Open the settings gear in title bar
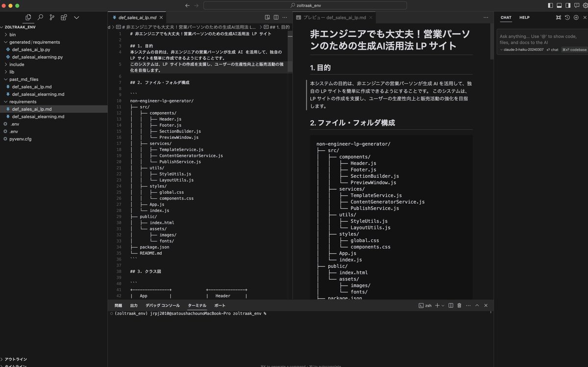Viewport: 588px width, 367px height. click(585, 5)
